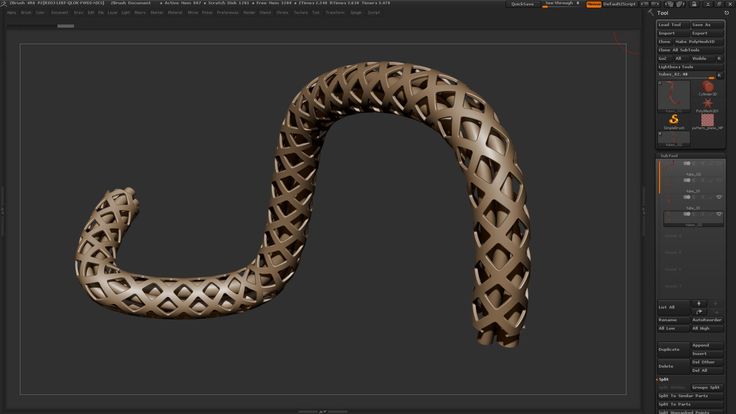
Task: Click Make PolyMesh3D button
Action: (x=698, y=42)
